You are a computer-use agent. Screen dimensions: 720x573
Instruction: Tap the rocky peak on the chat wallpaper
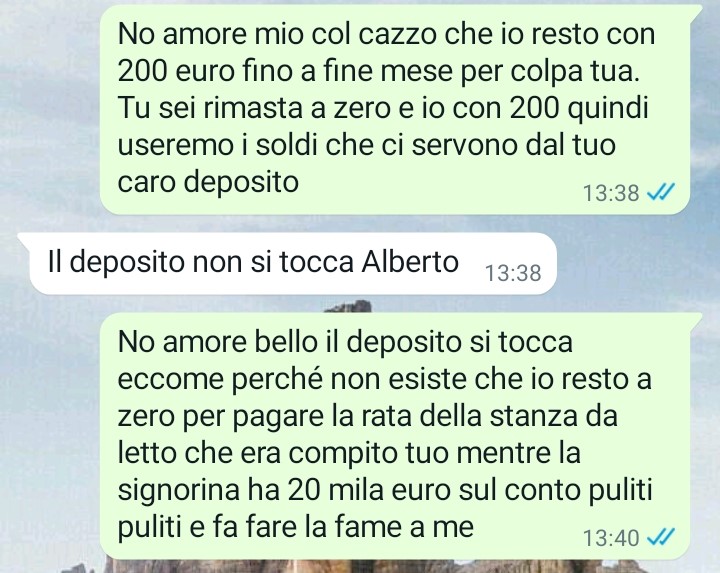pyautogui.click(x=350, y=306)
